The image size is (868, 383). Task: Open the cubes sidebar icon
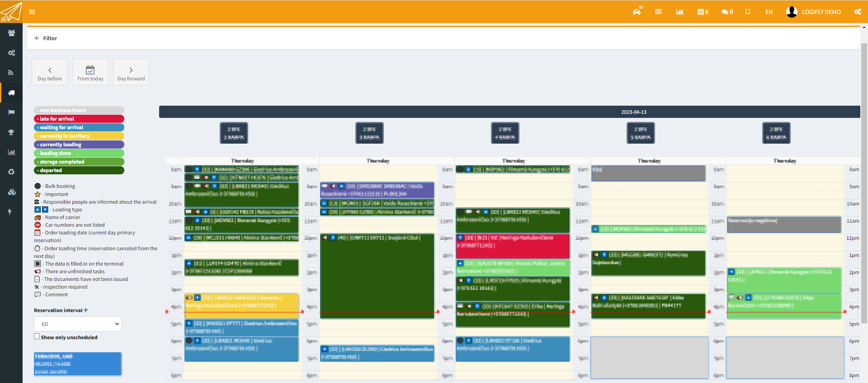point(12,192)
